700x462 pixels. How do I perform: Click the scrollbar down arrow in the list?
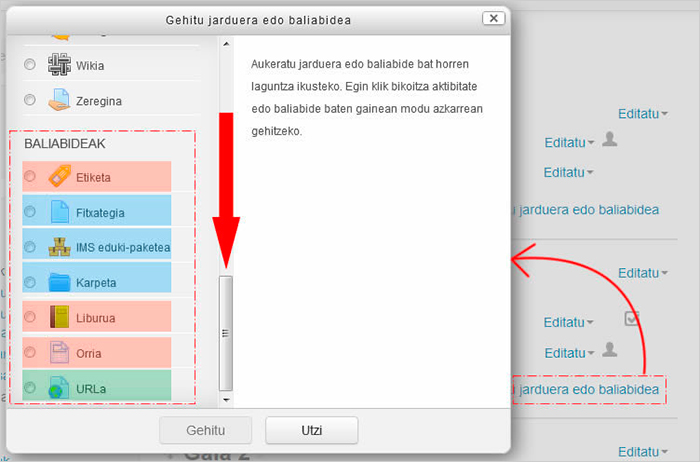(x=225, y=399)
